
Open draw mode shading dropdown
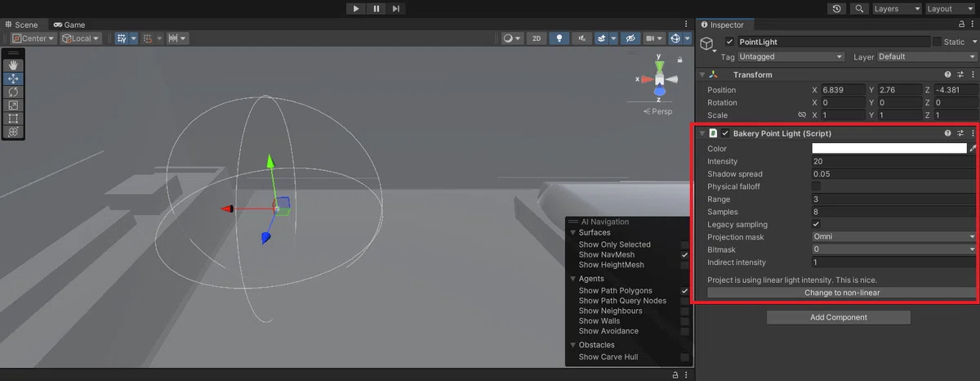(511, 38)
